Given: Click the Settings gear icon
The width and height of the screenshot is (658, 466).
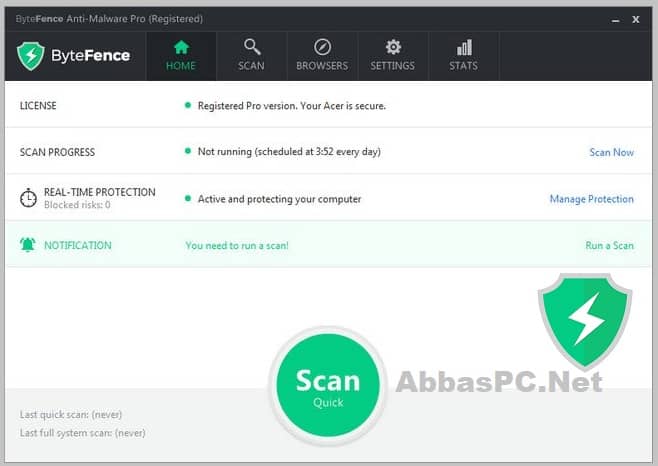Looking at the screenshot, I should tap(393, 47).
